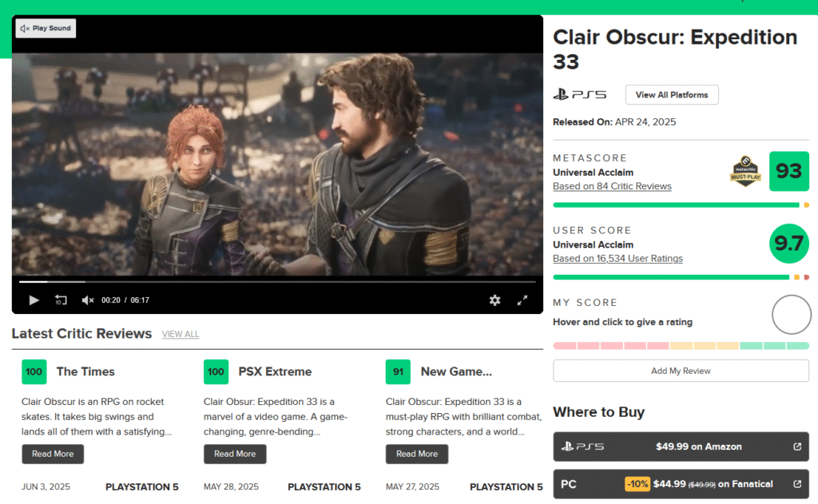The height and width of the screenshot is (504, 818).
Task: Read More of the 91-score review
Action: coord(417,454)
